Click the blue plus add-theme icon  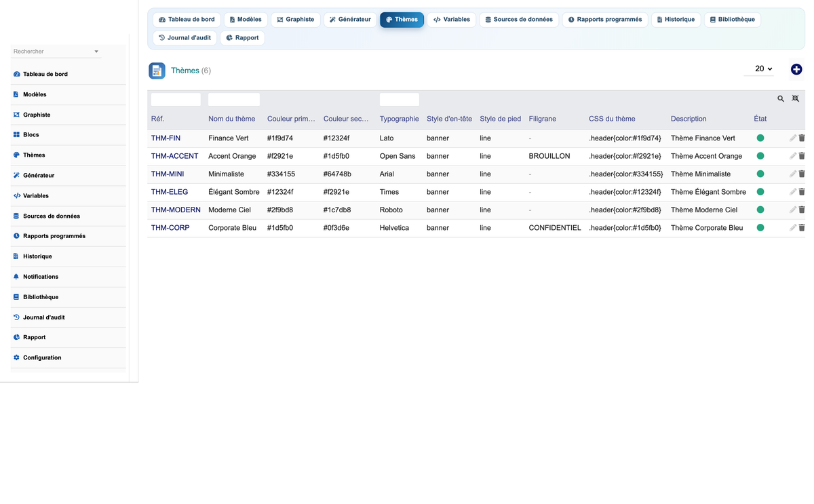point(796,69)
